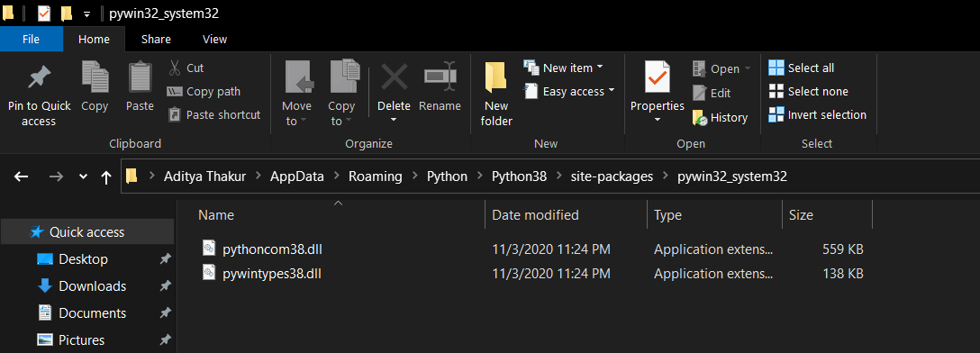Click pywintypes38.dll file icon
Image resolution: width=980 pixels, height=353 pixels.
[x=209, y=272]
